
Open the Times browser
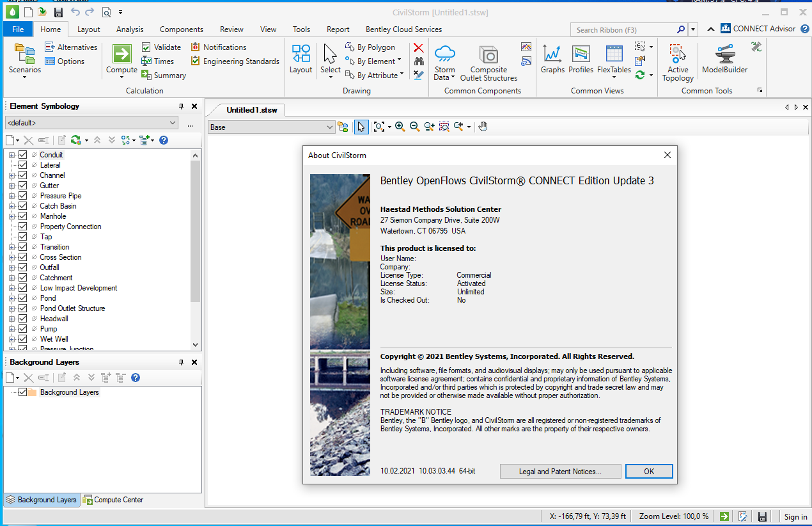pos(157,61)
